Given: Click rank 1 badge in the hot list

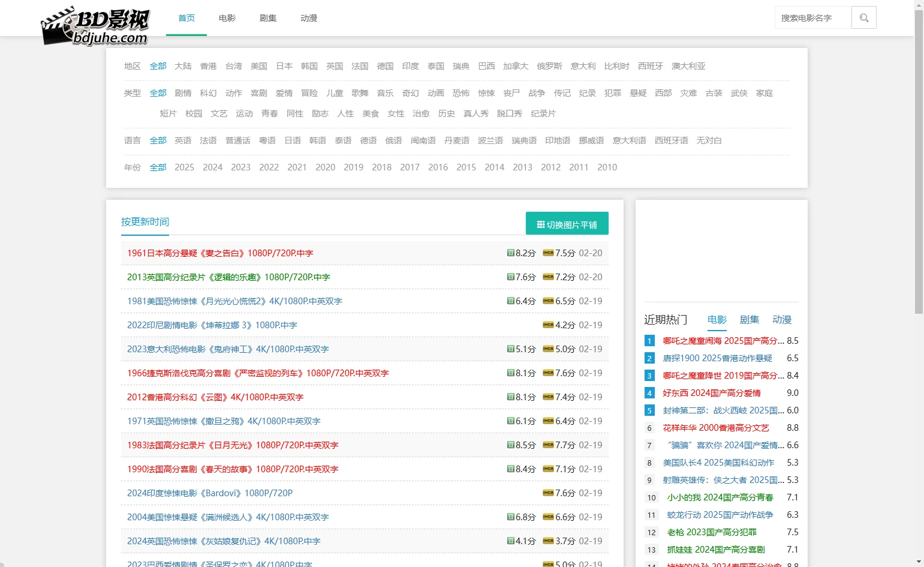Looking at the screenshot, I should pyautogui.click(x=649, y=341).
